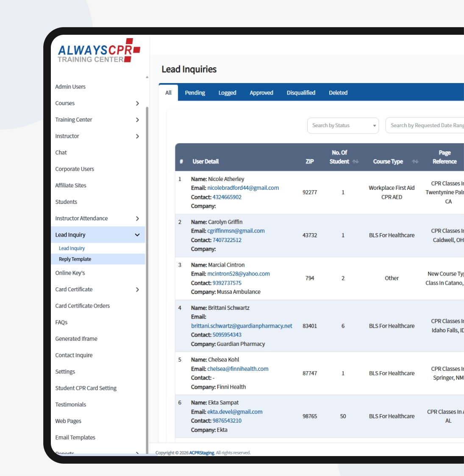
Task: Switch to the Approved tab
Action: pos(261,92)
